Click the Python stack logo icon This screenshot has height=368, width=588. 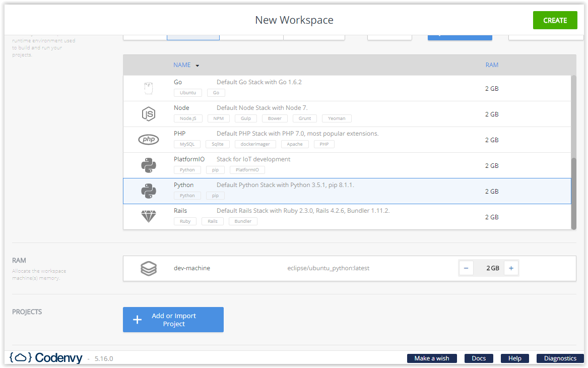pyautogui.click(x=149, y=192)
